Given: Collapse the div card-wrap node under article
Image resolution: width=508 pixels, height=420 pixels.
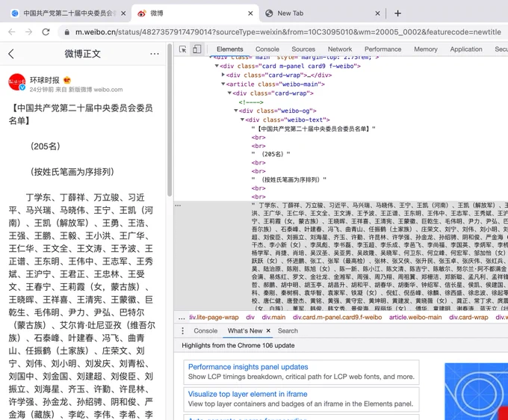Looking at the screenshot, I should (229, 93).
